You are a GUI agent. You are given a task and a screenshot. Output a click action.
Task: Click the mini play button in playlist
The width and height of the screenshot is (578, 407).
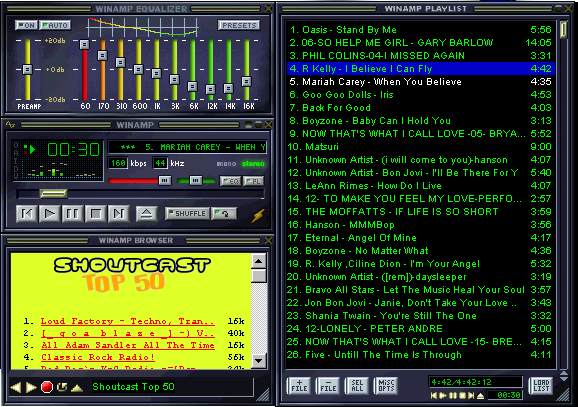443,396
